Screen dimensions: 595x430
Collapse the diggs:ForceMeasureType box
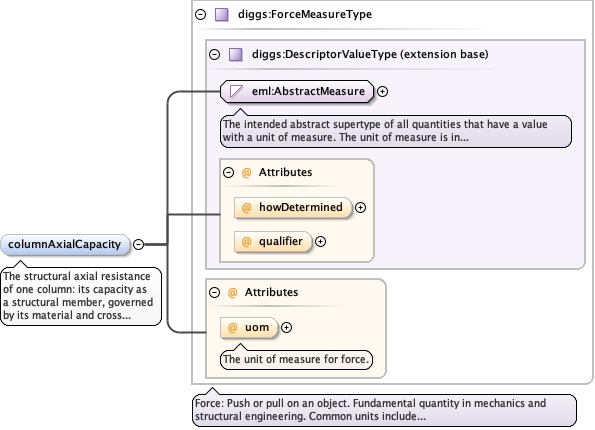(200, 14)
